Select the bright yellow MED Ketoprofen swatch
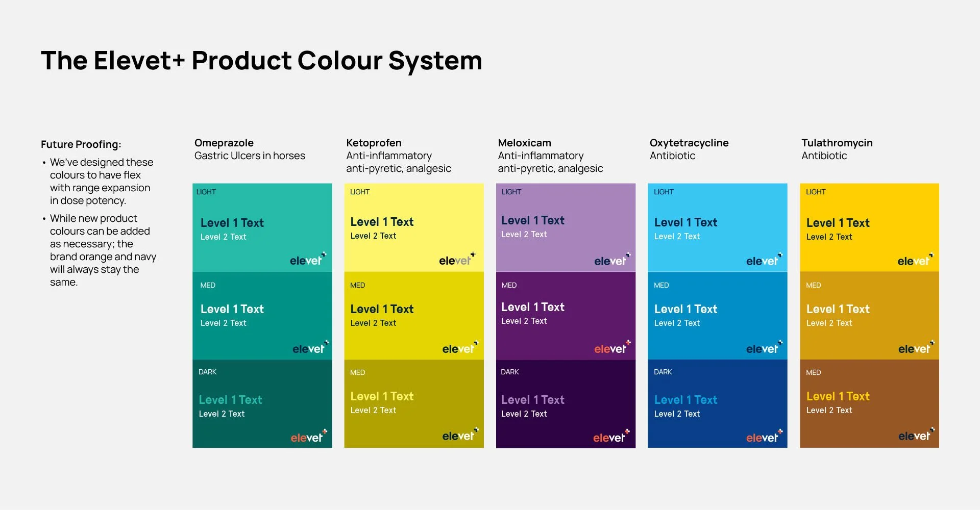 pos(414,316)
